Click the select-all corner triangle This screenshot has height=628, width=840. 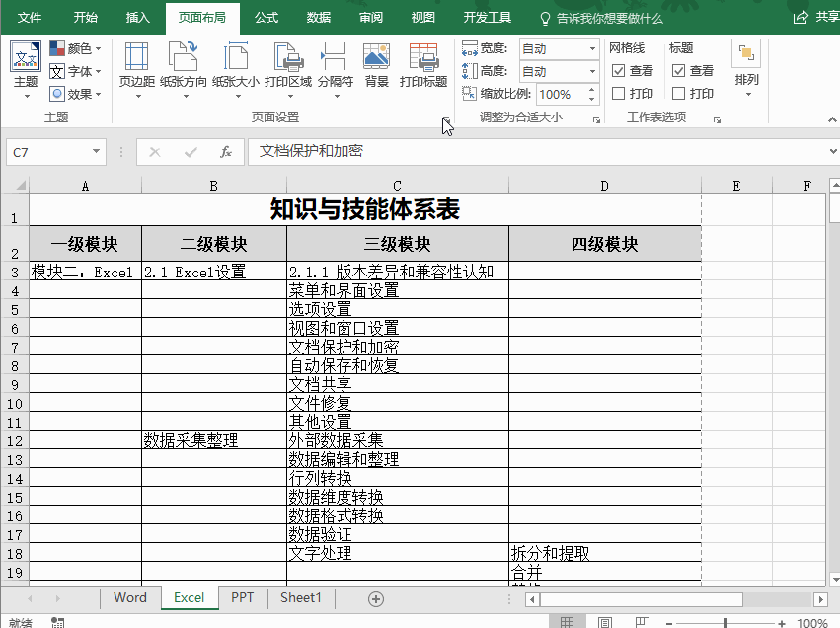[21, 186]
